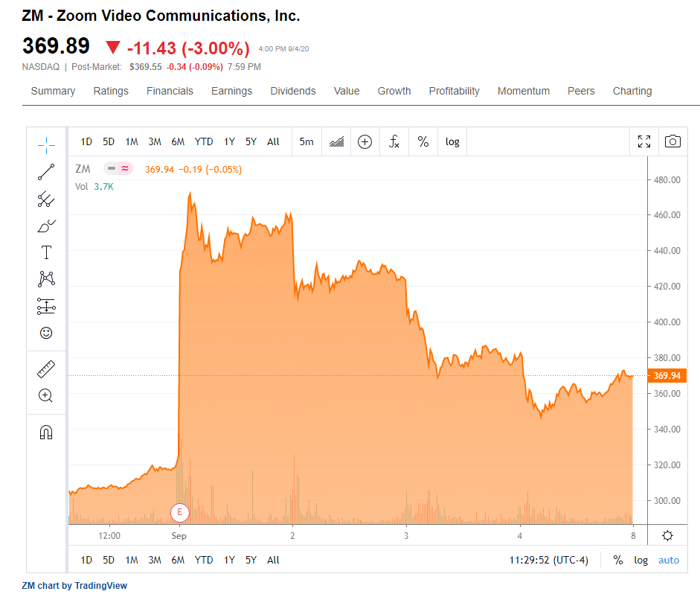Open the emoji icons tool

coord(46,333)
